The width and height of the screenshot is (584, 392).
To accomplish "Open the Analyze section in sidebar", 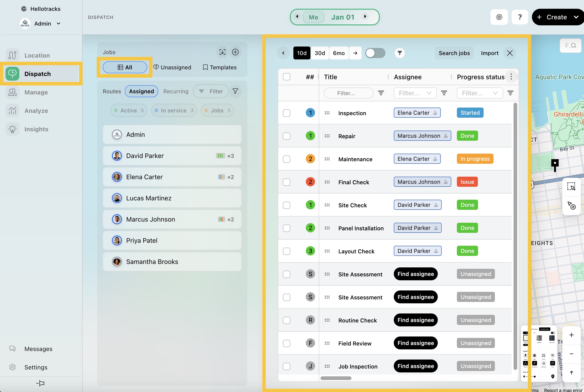I will 36,111.
